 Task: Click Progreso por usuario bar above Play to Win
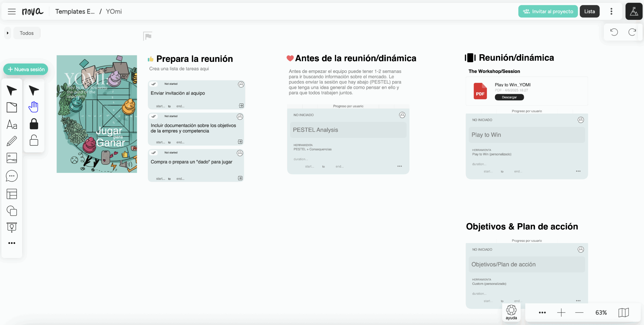(527, 111)
